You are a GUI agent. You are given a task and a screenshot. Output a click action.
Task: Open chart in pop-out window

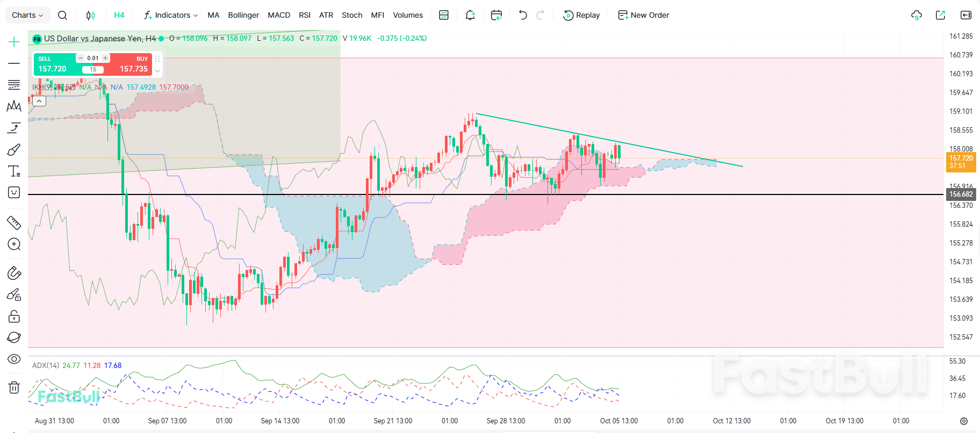coord(940,15)
